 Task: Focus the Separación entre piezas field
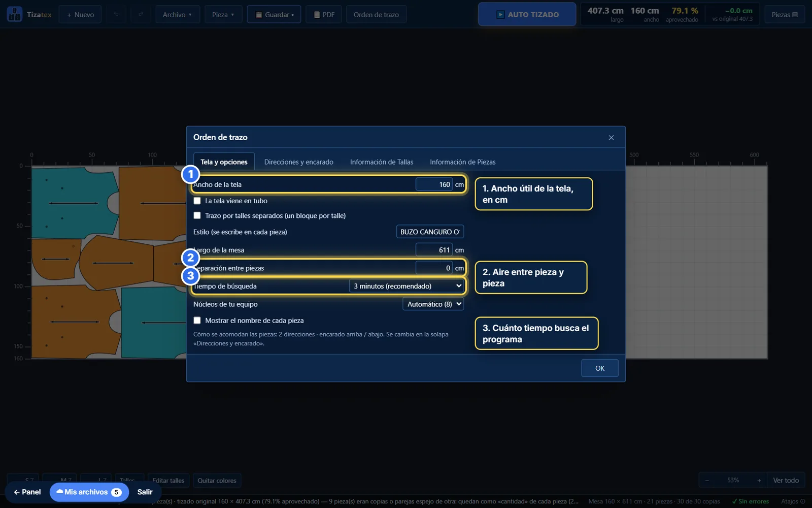click(434, 268)
